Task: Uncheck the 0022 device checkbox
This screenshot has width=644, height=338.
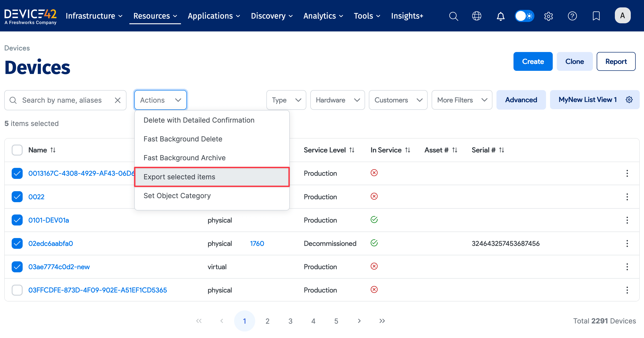Action: pos(17,197)
